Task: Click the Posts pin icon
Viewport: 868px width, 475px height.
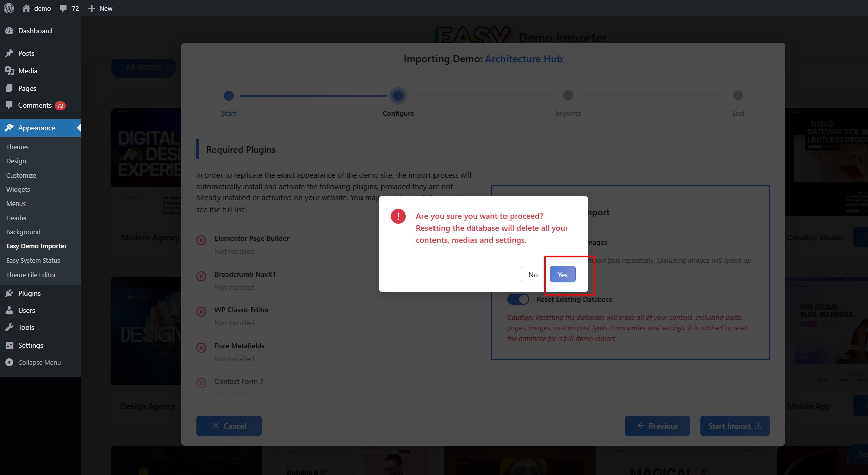Action: (9, 53)
